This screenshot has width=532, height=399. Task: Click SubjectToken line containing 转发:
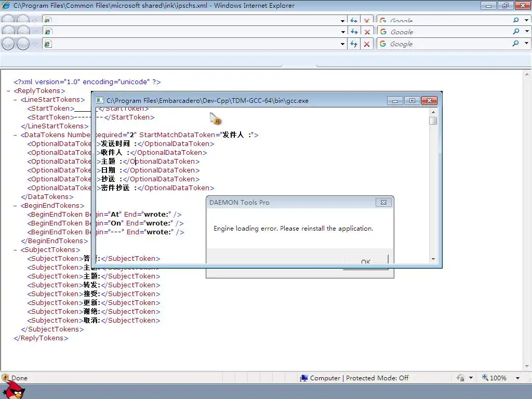point(94,285)
